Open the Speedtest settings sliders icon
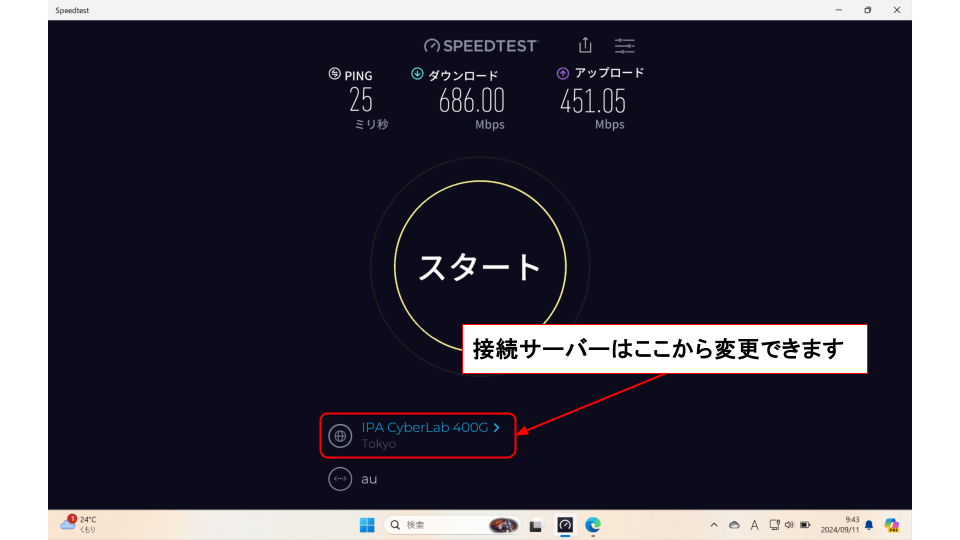Image resolution: width=960 pixels, height=540 pixels. [x=625, y=45]
